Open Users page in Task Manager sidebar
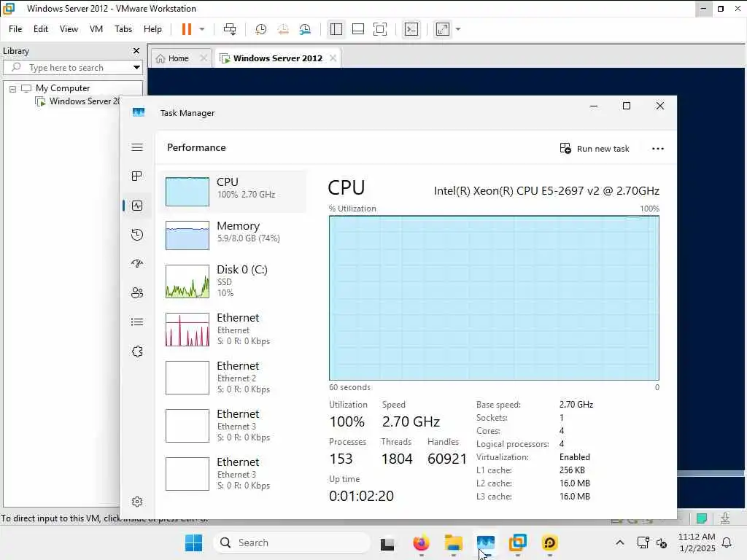 tap(137, 293)
